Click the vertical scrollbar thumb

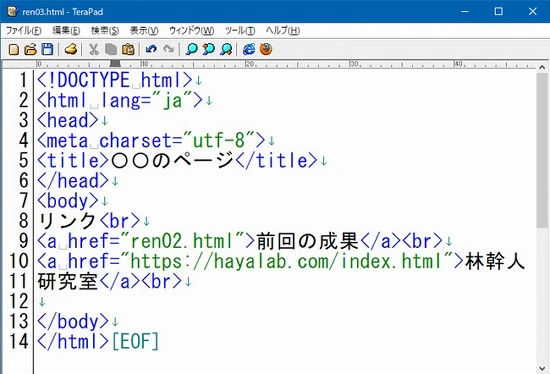click(542, 150)
